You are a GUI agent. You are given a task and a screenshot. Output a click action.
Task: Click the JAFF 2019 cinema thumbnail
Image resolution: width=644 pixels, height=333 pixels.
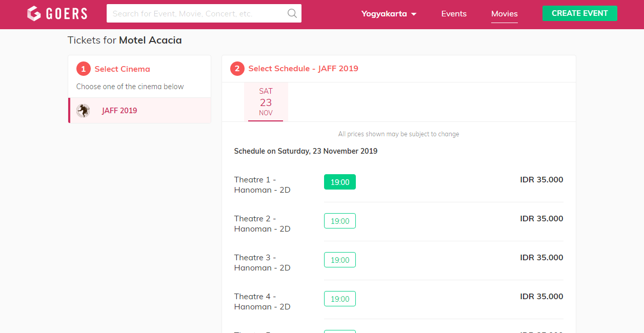83,111
